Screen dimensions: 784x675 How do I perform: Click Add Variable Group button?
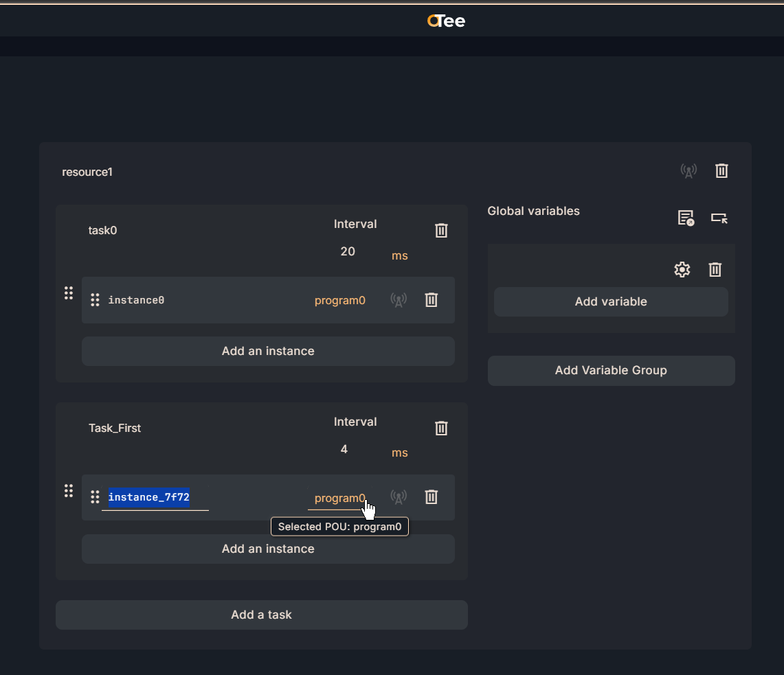pyautogui.click(x=611, y=370)
